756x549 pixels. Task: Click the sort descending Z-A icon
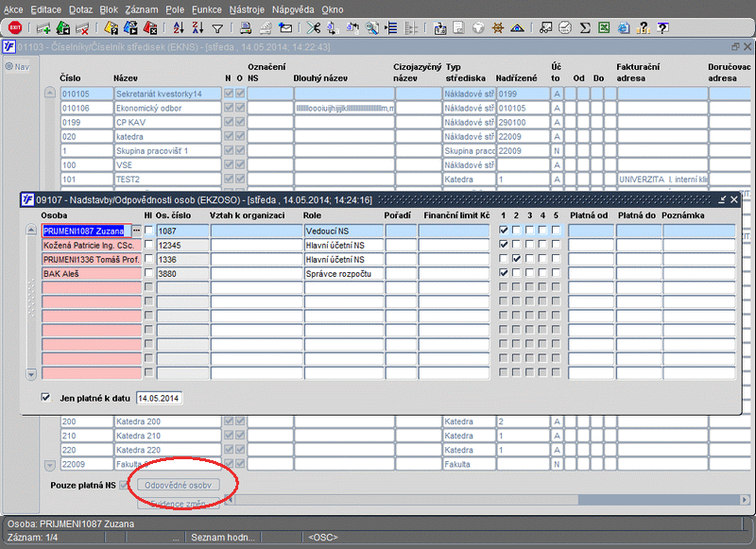[x=197, y=28]
